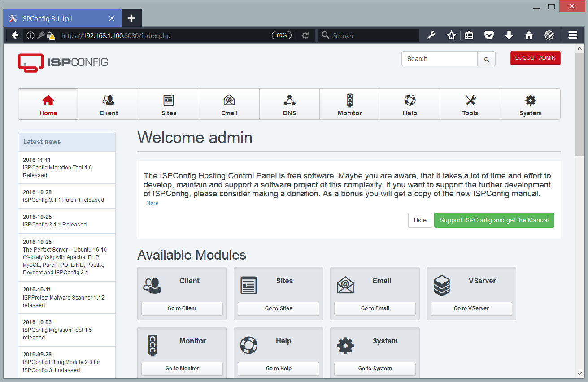Image resolution: width=588 pixels, height=382 pixels.
Task: Open developer tools wrench icon in toolbar
Action: point(431,35)
